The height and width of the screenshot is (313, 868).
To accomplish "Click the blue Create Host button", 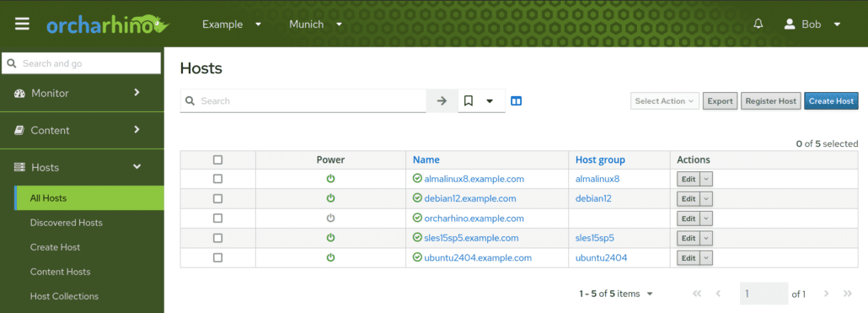I will pos(831,101).
